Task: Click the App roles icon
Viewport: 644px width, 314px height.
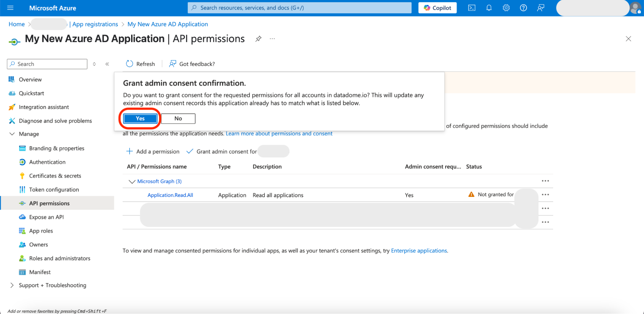Action: (x=22, y=231)
